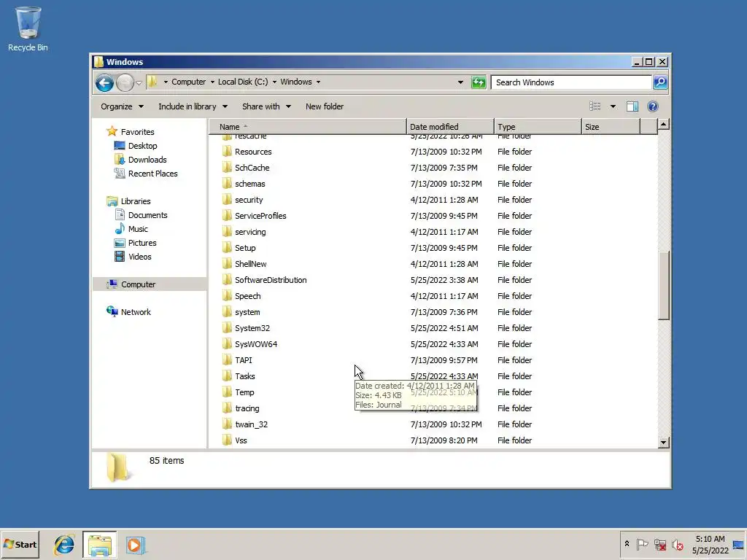Click the Vss folder name
Image resolution: width=747 pixels, height=560 pixels.
[x=241, y=440]
